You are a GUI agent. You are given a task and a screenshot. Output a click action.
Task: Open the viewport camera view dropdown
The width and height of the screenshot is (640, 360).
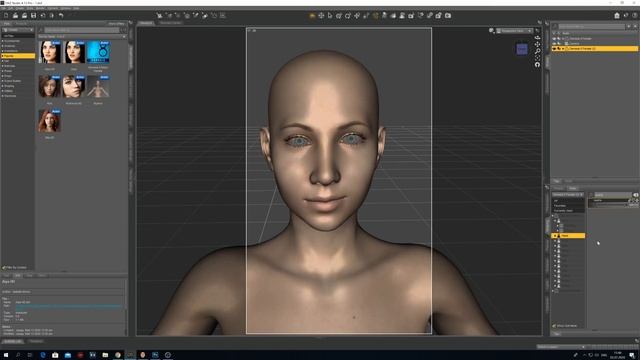tap(514, 31)
